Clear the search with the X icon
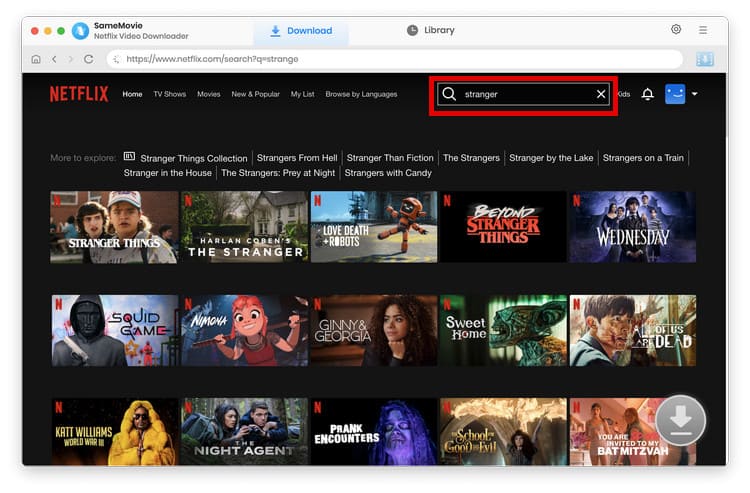Viewport: 750px width, 493px height. pos(601,94)
